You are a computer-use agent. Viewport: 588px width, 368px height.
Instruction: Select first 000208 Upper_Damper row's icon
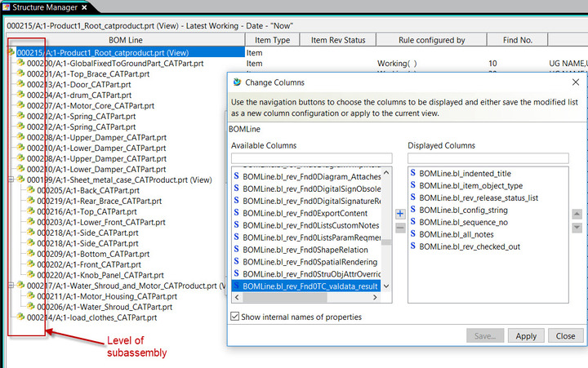(x=20, y=137)
